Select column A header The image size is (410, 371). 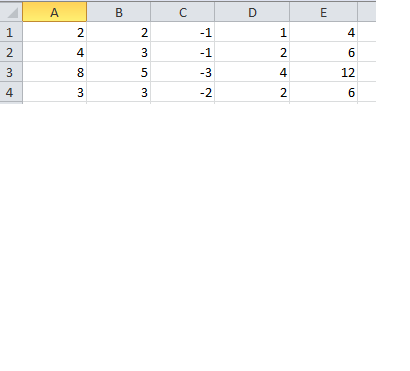tap(54, 12)
